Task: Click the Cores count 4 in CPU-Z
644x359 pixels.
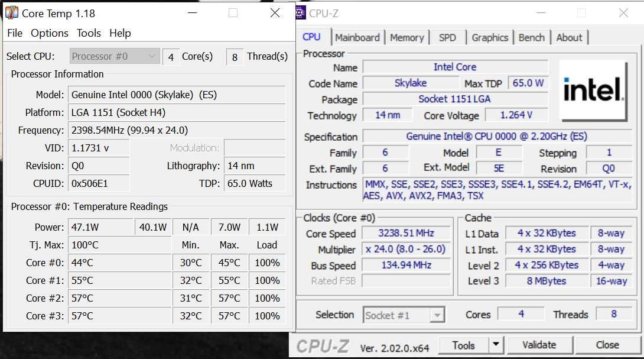Action: [521, 314]
